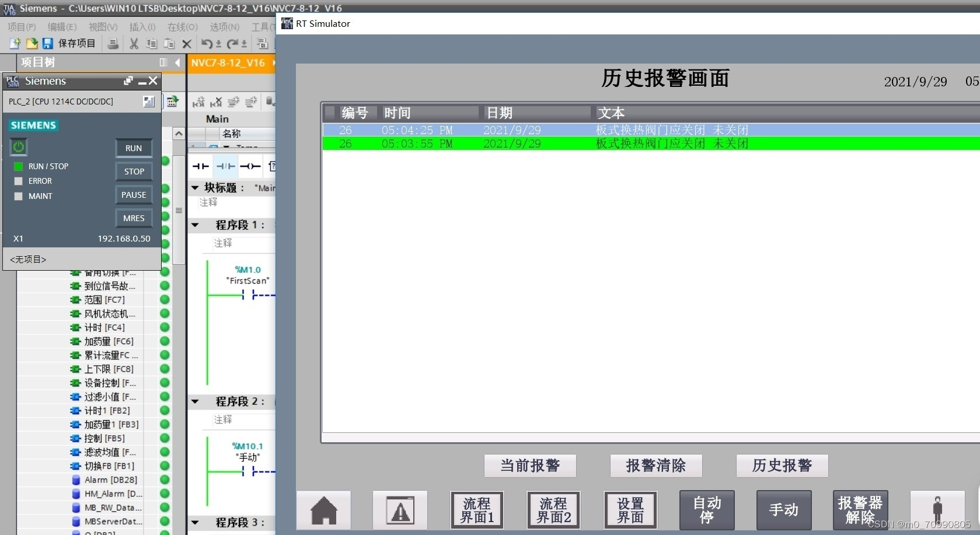Click the insert network icon in editor toolbar

pos(198,102)
